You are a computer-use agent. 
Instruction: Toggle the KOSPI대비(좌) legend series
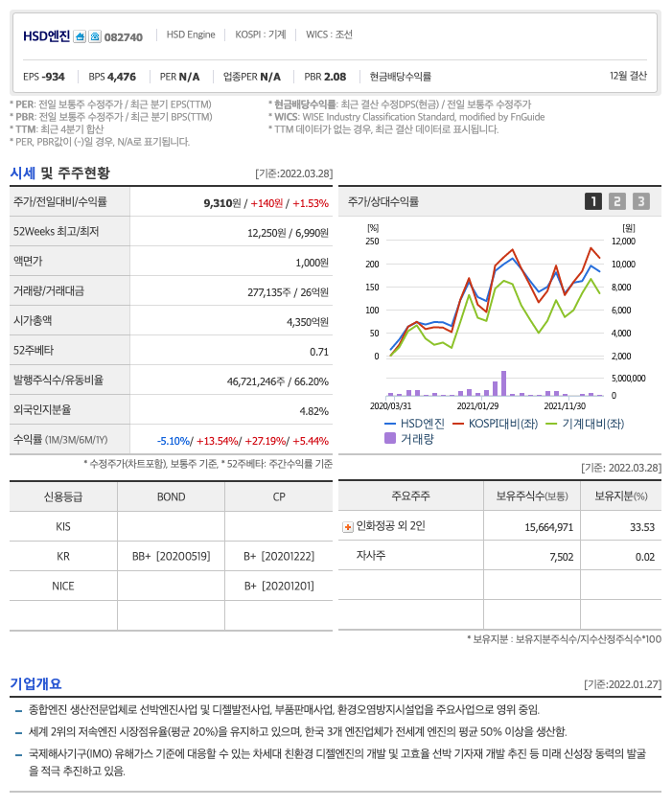(x=496, y=424)
